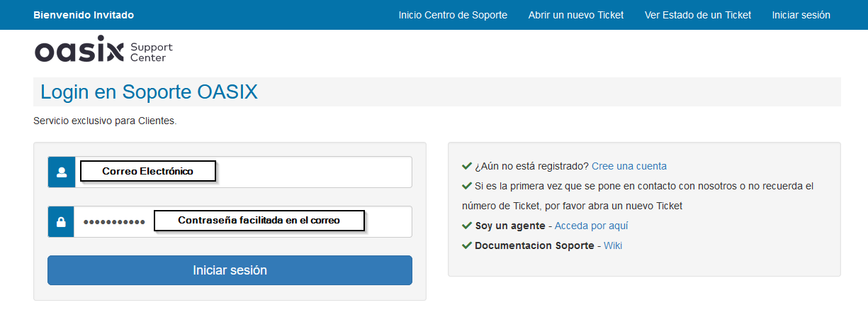868x315 pixels.
Task: Click the checkmark before "Si es la primera vez"
Action: pos(467,186)
